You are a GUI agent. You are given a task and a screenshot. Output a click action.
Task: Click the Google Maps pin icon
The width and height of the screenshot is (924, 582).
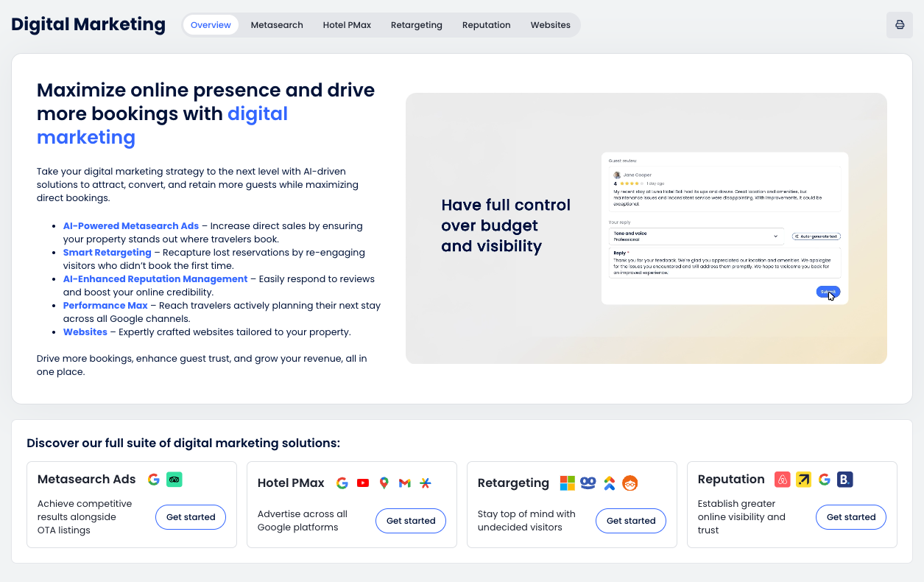(384, 483)
